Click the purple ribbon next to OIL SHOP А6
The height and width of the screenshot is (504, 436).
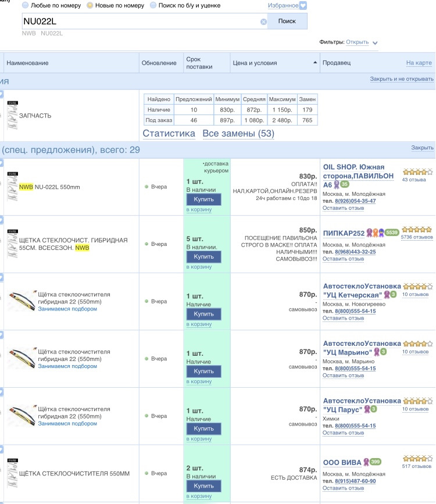[336, 184]
